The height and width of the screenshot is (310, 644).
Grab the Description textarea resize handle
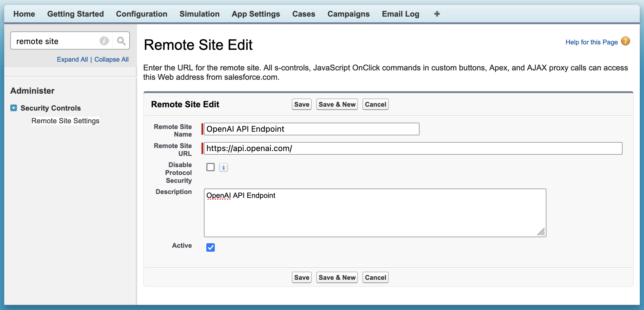click(541, 232)
